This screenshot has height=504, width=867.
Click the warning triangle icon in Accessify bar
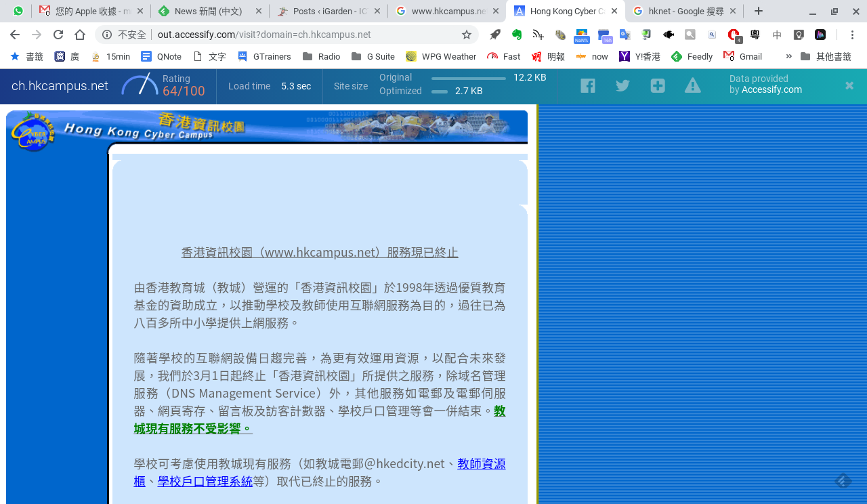692,85
